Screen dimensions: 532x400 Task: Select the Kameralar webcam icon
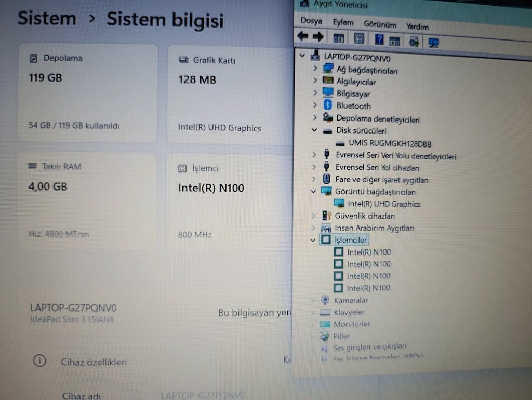point(325,300)
